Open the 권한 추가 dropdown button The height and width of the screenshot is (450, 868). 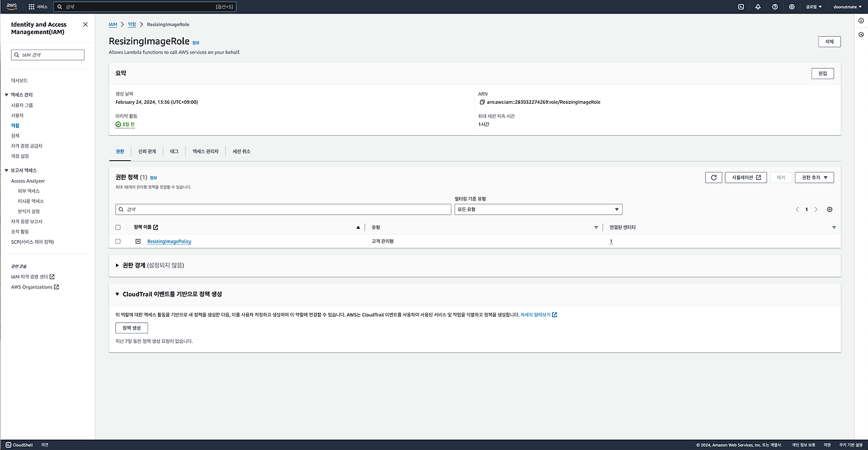pos(814,177)
